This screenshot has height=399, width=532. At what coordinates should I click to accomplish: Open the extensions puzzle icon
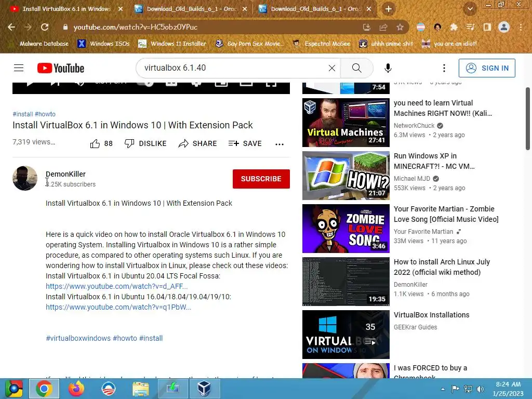(x=454, y=27)
